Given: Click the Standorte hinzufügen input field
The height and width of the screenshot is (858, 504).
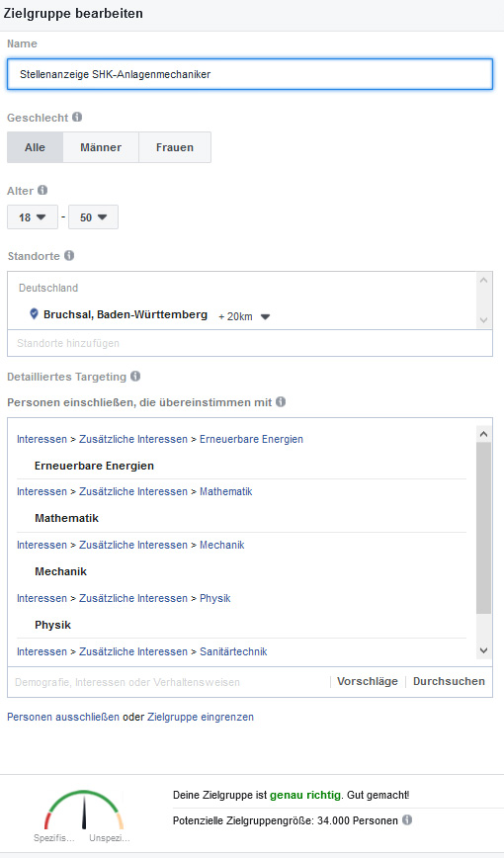Looking at the screenshot, I should [x=250, y=343].
